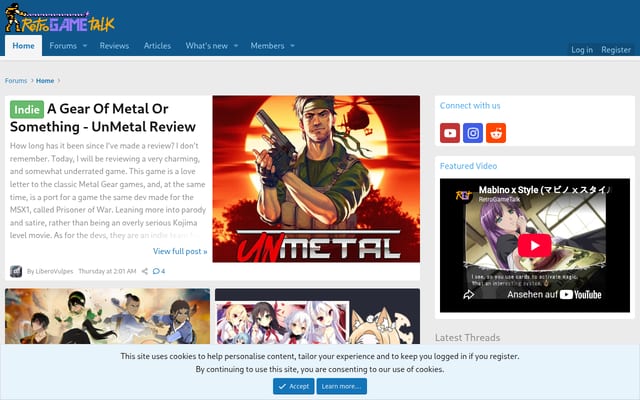The width and height of the screenshot is (640, 400).
Task: Go to the Reviews section
Action: [x=114, y=46]
